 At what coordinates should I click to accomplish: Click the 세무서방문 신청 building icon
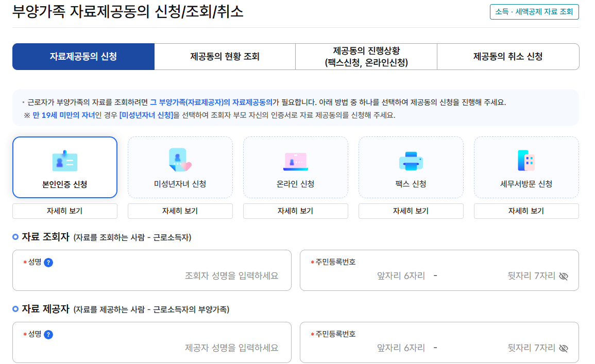click(x=526, y=161)
